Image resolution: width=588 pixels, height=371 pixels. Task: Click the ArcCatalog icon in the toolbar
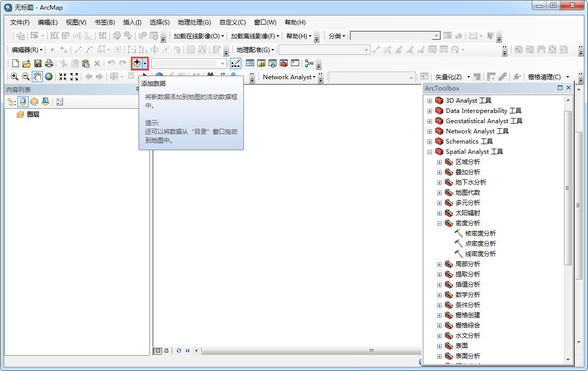261,63
